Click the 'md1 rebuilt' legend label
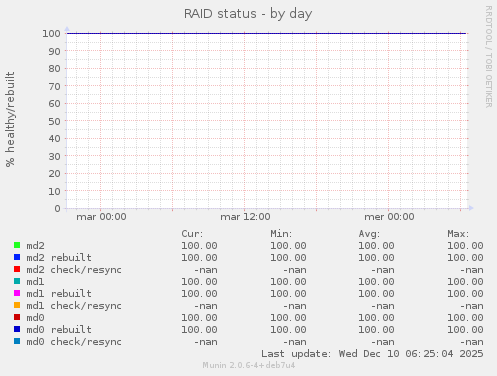497x376 pixels. 59,294
